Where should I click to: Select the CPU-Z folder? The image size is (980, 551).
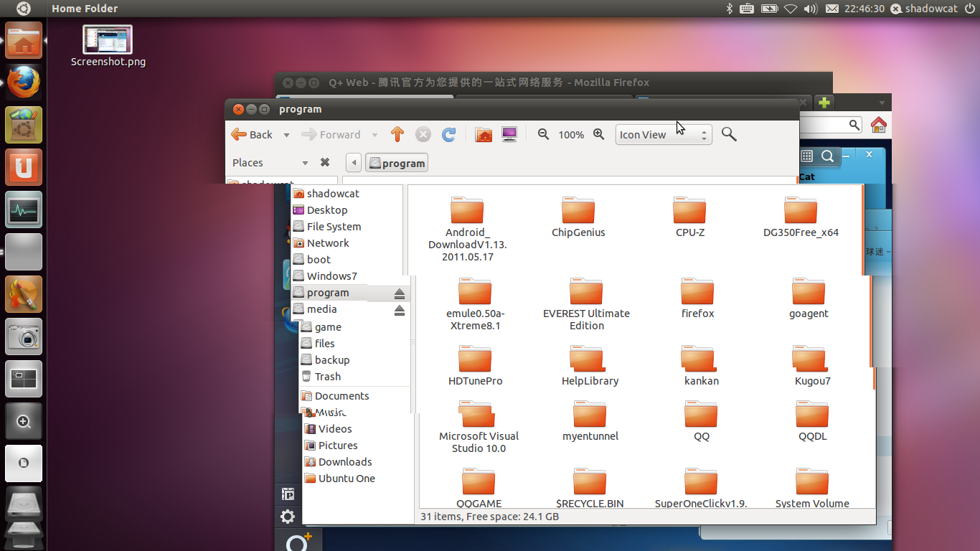coord(689,217)
